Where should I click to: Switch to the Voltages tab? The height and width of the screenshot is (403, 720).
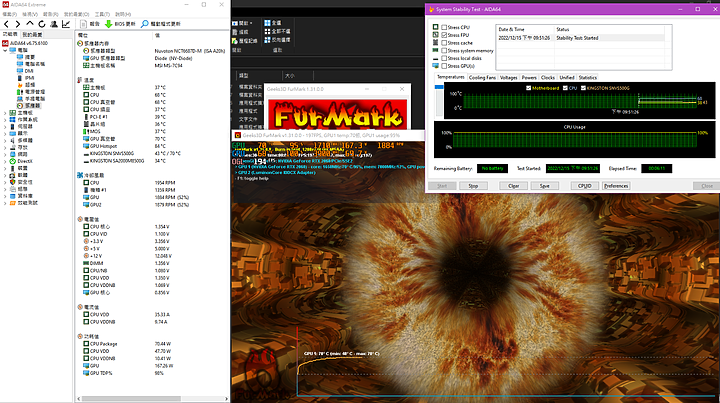click(x=508, y=78)
